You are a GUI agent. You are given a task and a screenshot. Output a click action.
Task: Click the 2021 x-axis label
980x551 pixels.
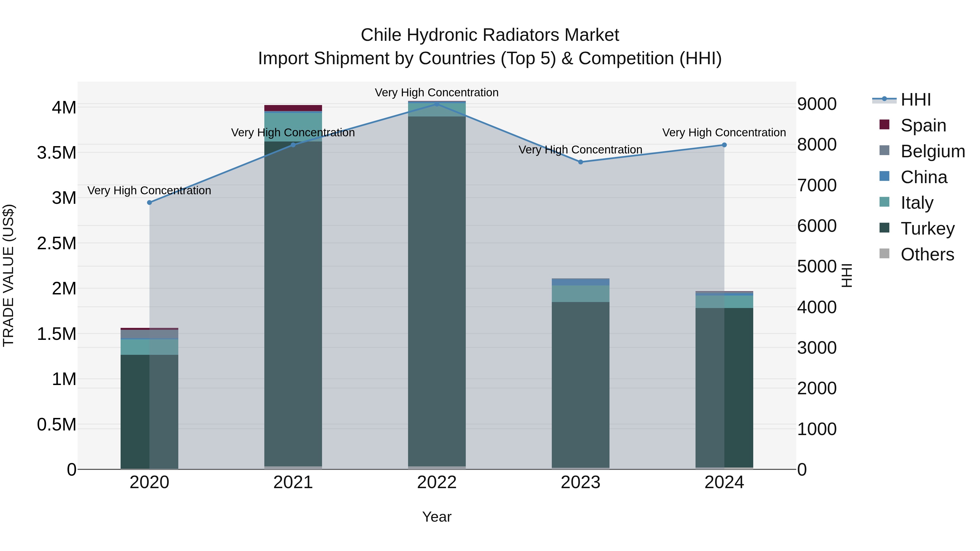(293, 482)
